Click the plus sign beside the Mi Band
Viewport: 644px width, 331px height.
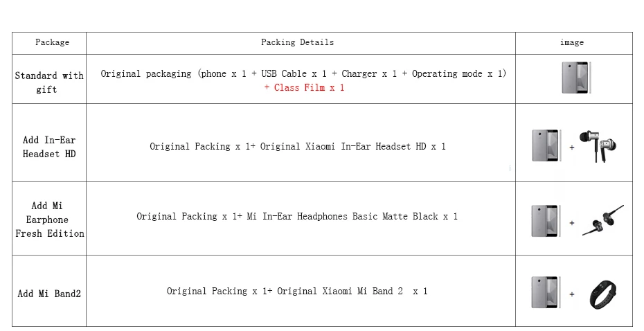pyautogui.click(x=572, y=294)
